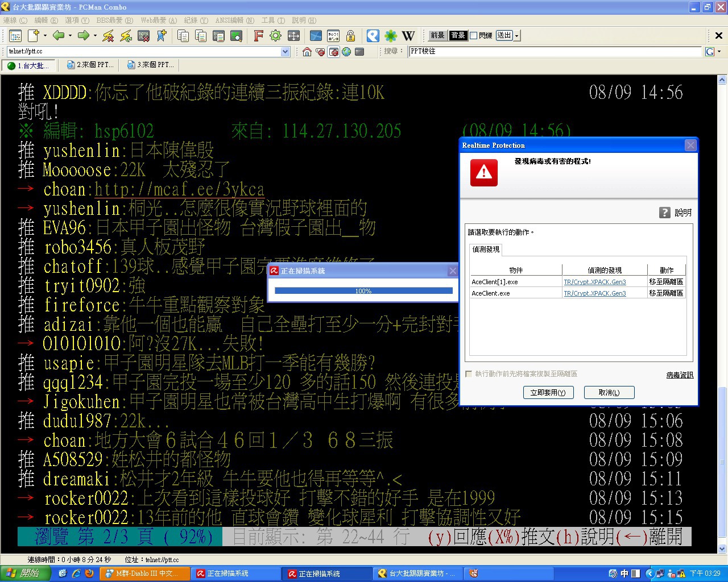Open the 送出 dropdown arrow

pos(516,36)
